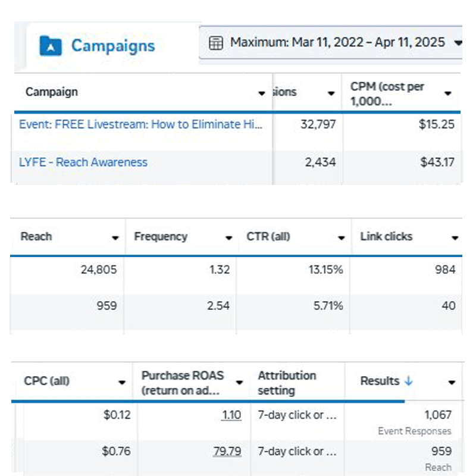Expand the Campaign column header menu arrow
476x476 pixels.
pos(261,93)
